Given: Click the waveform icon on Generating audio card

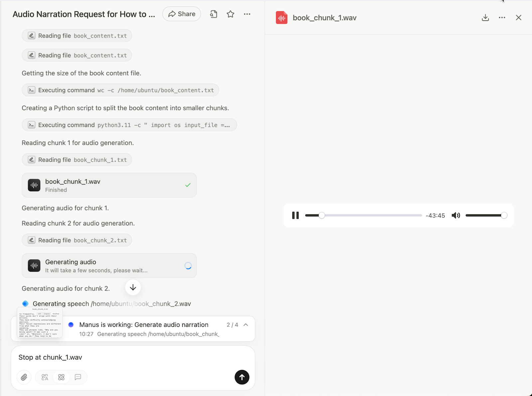Looking at the screenshot, I should click(x=34, y=266).
